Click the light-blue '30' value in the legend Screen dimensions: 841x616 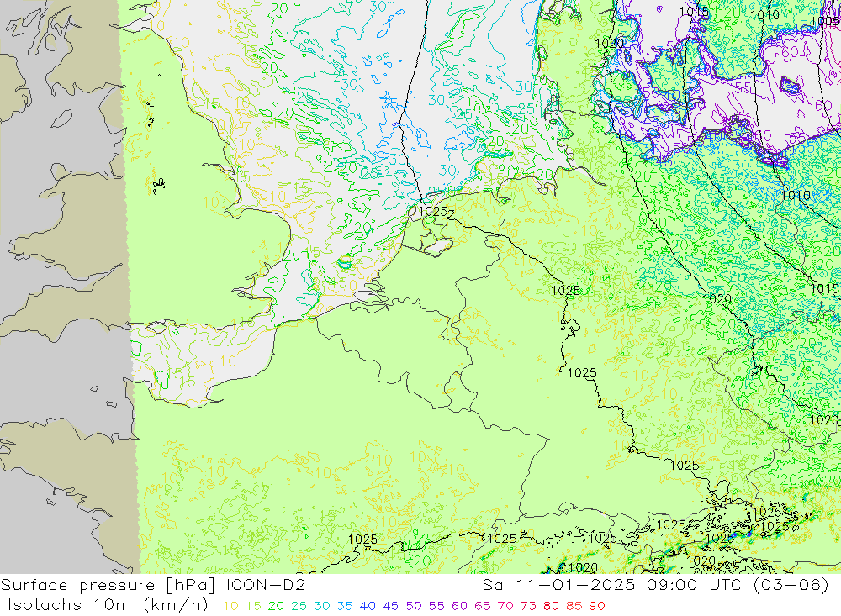pyautogui.click(x=322, y=606)
